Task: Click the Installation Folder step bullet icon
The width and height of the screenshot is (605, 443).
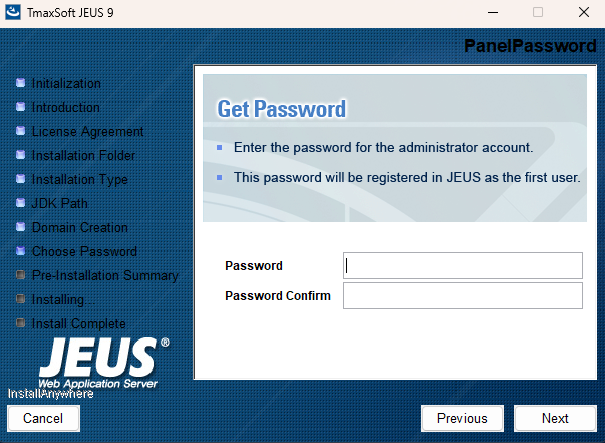Action: point(20,155)
